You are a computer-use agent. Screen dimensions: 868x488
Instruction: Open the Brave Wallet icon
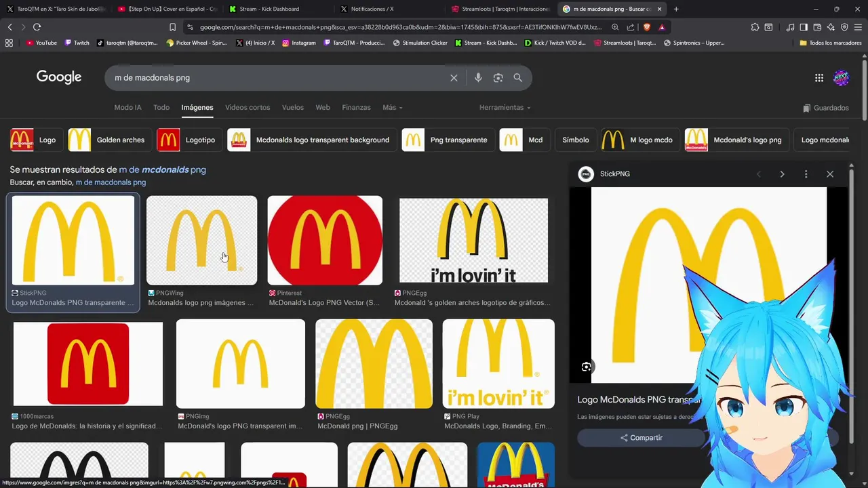[817, 27]
